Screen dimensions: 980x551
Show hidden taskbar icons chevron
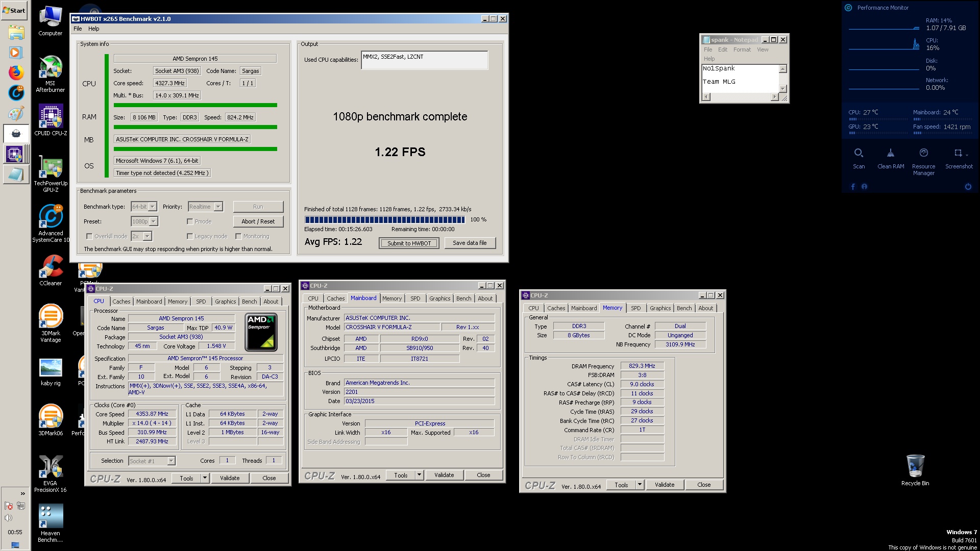[22, 493]
